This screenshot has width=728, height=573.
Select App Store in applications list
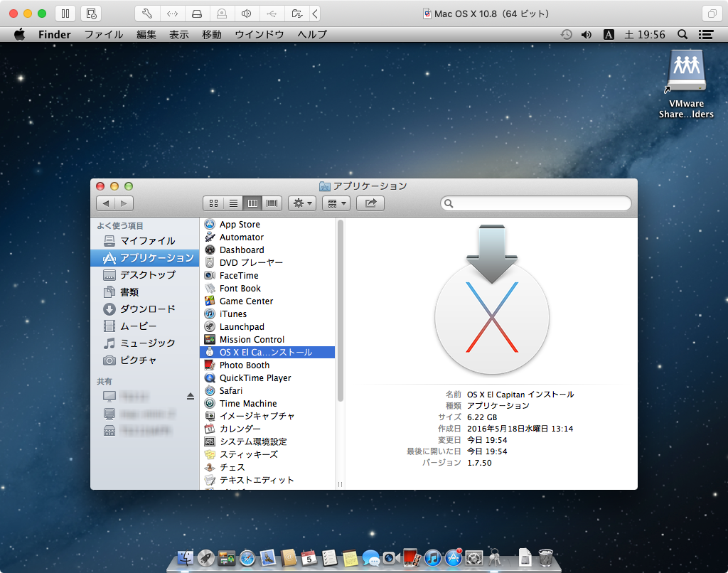[x=267, y=224]
